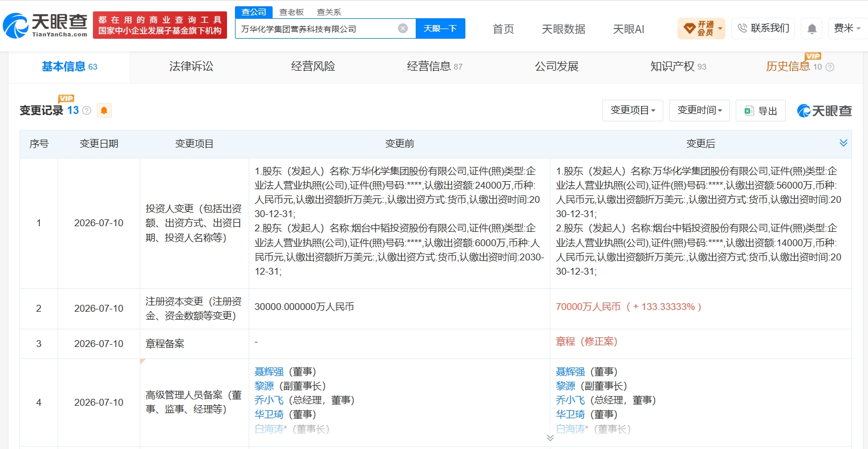Click the 投资人变更 item in row 1

pyautogui.click(x=194, y=223)
